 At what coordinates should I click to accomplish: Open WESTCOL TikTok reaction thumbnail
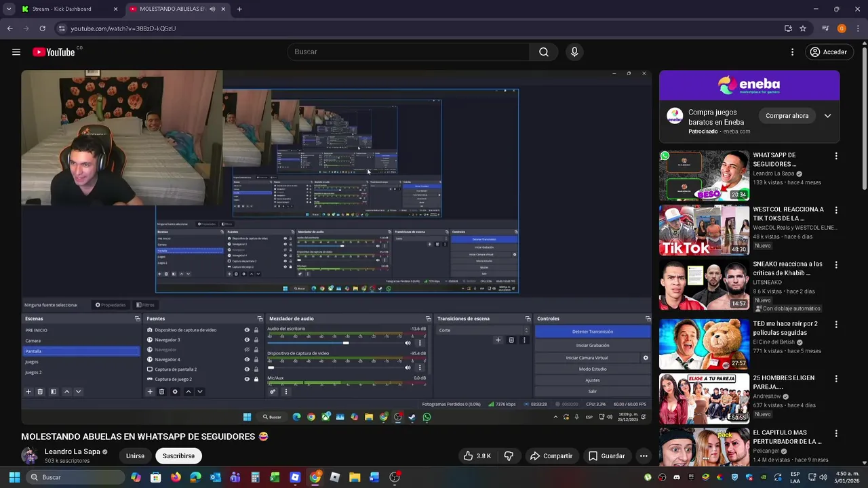click(x=704, y=230)
